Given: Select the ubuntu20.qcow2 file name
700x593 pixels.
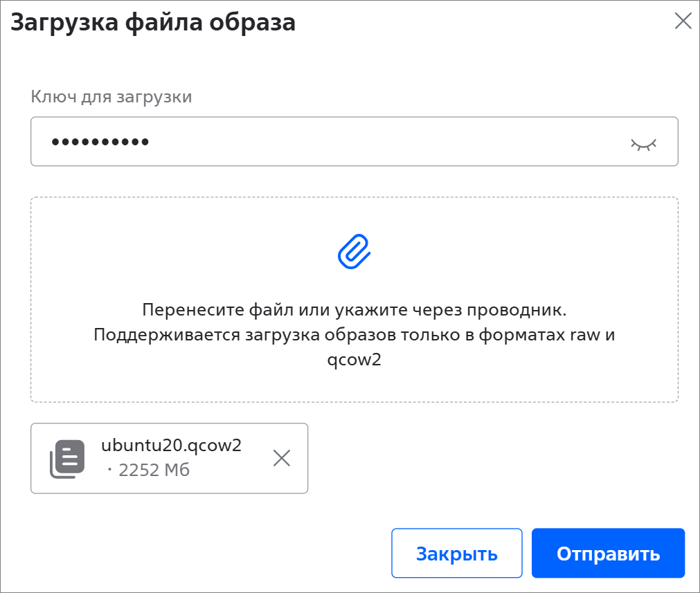Looking at the screenshot, I should [172, 446].
